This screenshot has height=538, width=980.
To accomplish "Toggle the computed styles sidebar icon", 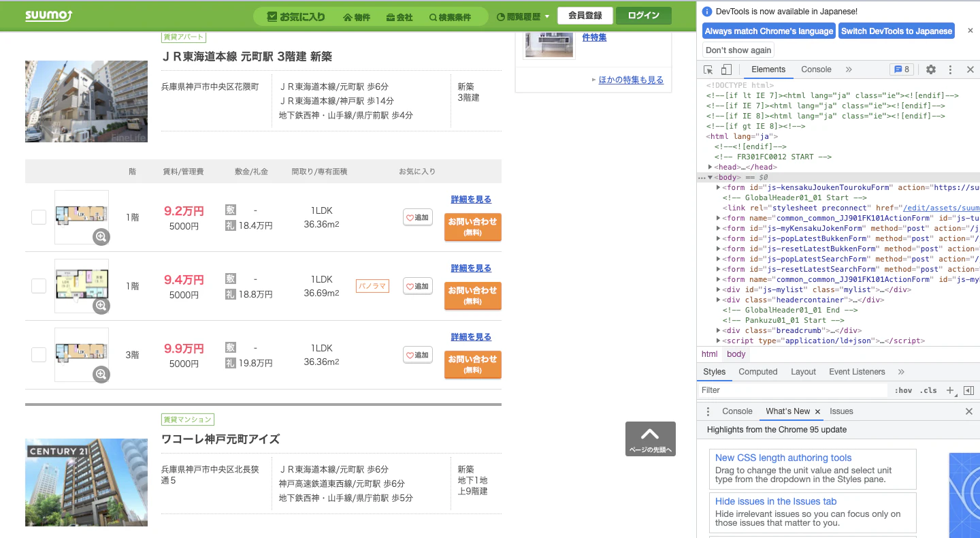I will (968, 390).
